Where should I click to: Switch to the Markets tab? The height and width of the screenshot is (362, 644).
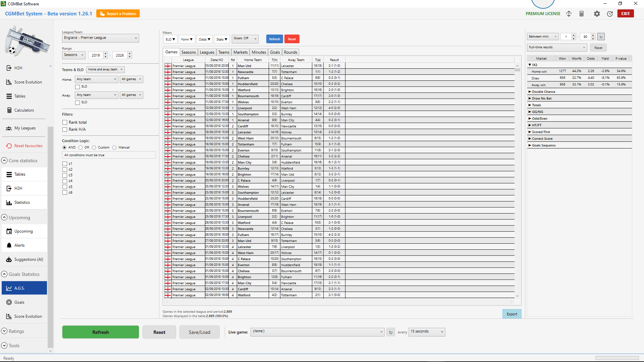coord(240,52)
